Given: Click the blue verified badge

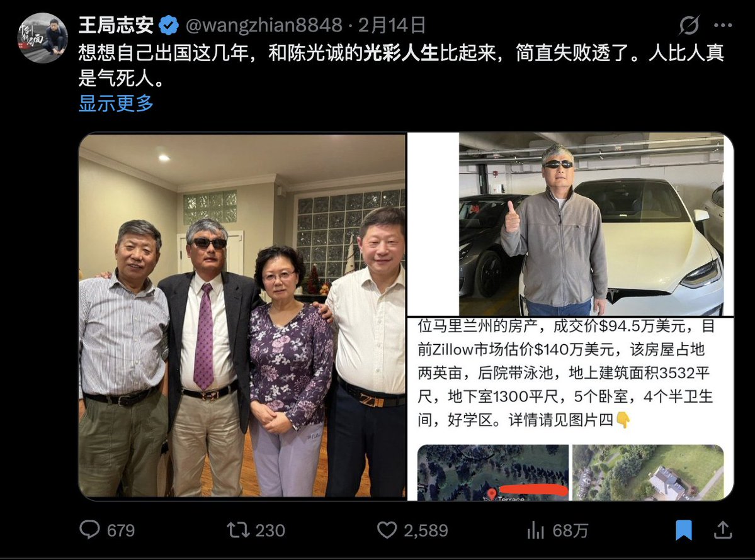Looking at the screenshot, I should (x=169, y=25).
